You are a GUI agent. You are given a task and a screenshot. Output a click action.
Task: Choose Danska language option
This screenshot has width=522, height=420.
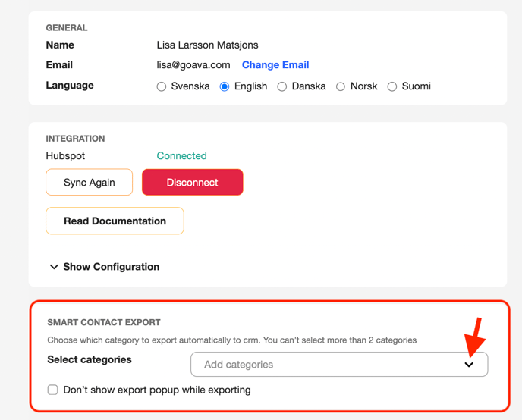click(282, 86)
